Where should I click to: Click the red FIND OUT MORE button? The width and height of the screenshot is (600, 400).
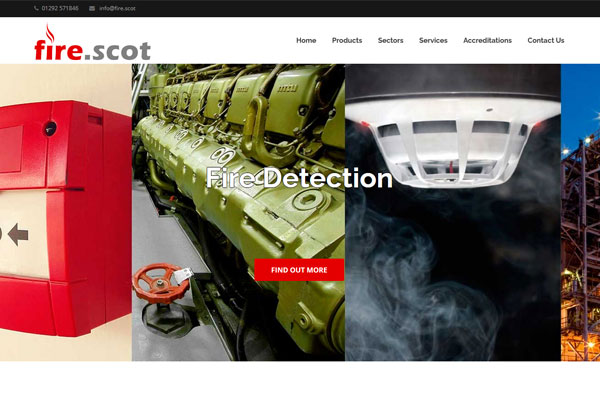click(x=299, y=270)
